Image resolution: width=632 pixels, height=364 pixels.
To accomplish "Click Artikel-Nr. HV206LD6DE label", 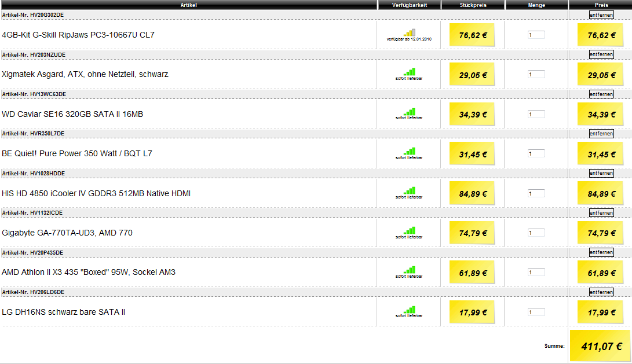I will (33, 292).
